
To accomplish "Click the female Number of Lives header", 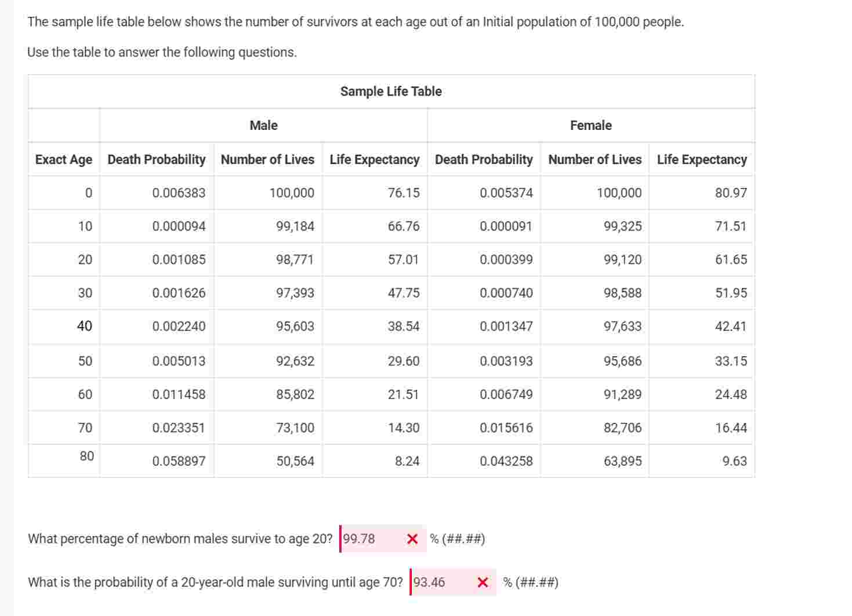I will 594,160.
